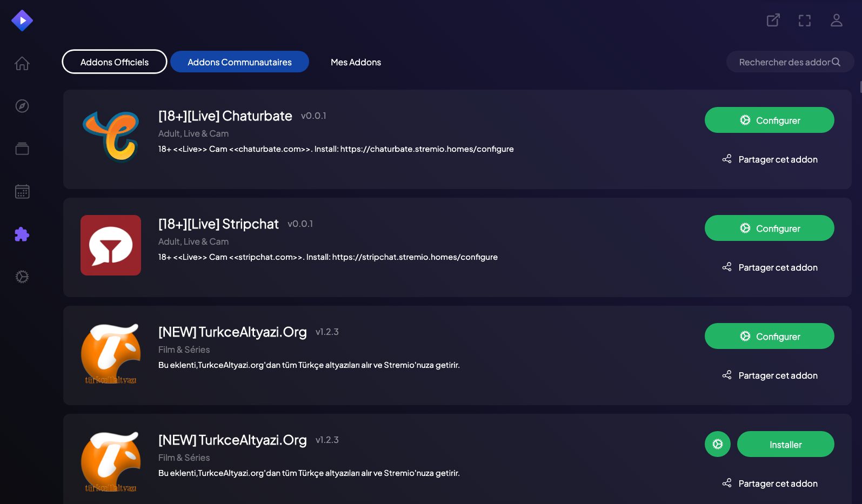Select the Addons puzzle piece icon

22,234
